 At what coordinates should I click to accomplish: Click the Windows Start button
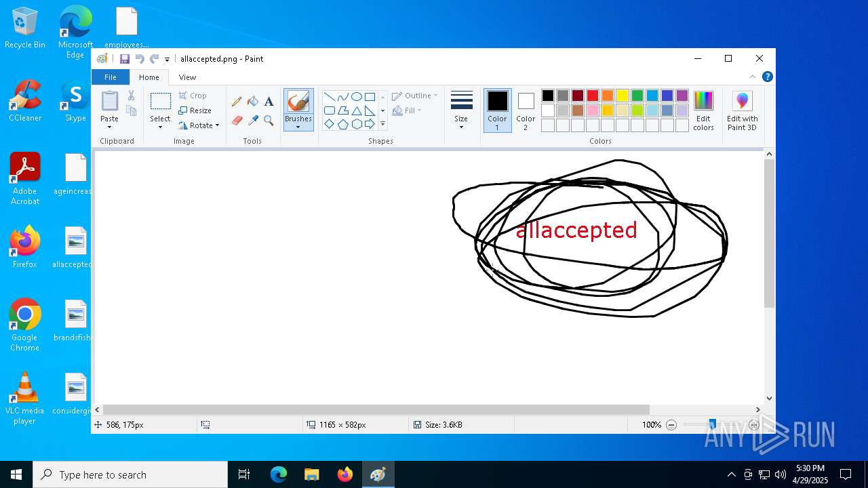tap(16, 474)
